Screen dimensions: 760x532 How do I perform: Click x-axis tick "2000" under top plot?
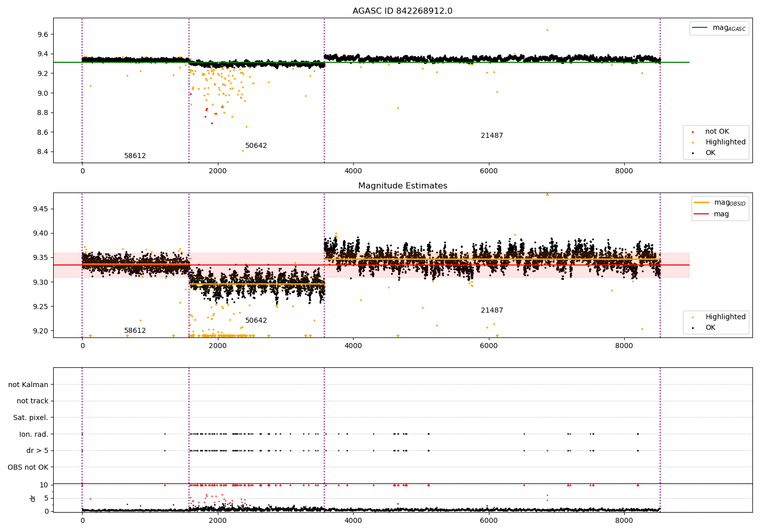(x=218, y=171)
